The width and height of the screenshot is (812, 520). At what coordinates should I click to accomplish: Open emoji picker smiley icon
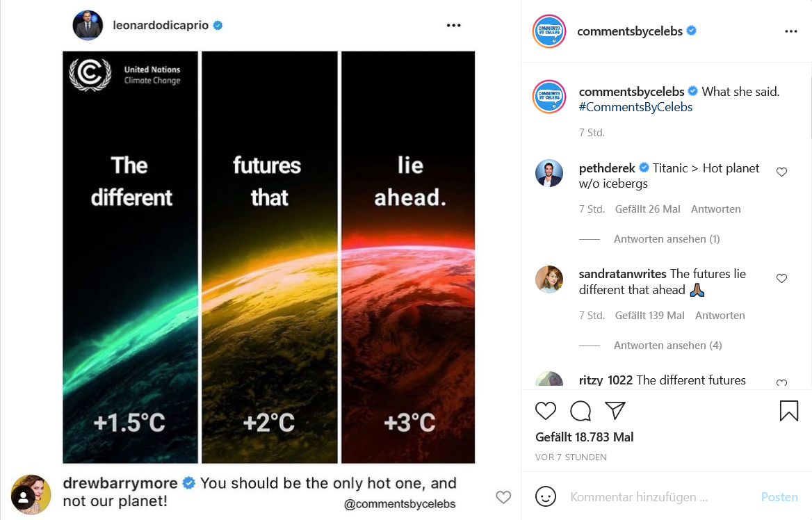(545, 496)
